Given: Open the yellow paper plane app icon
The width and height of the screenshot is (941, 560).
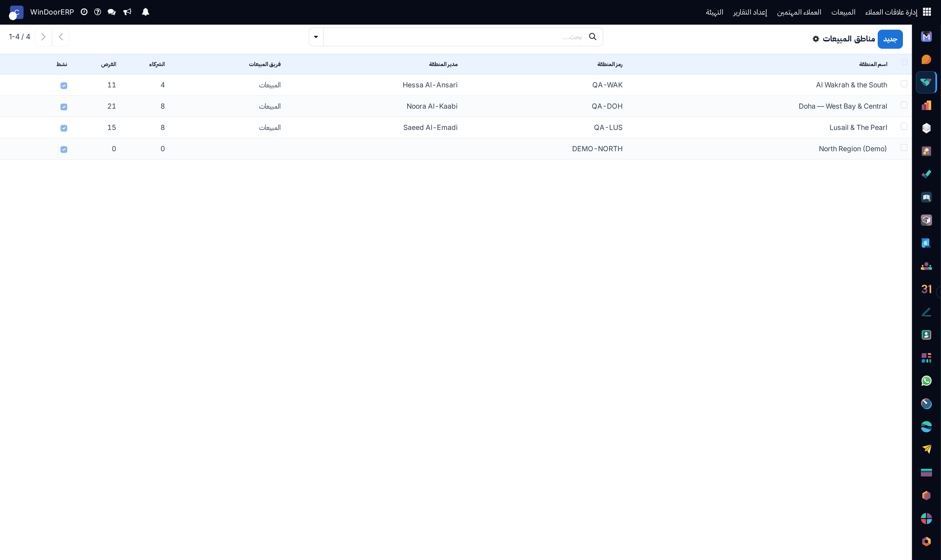Looking at the screenshot, I should pyautogui.click(x=926, y=449).
